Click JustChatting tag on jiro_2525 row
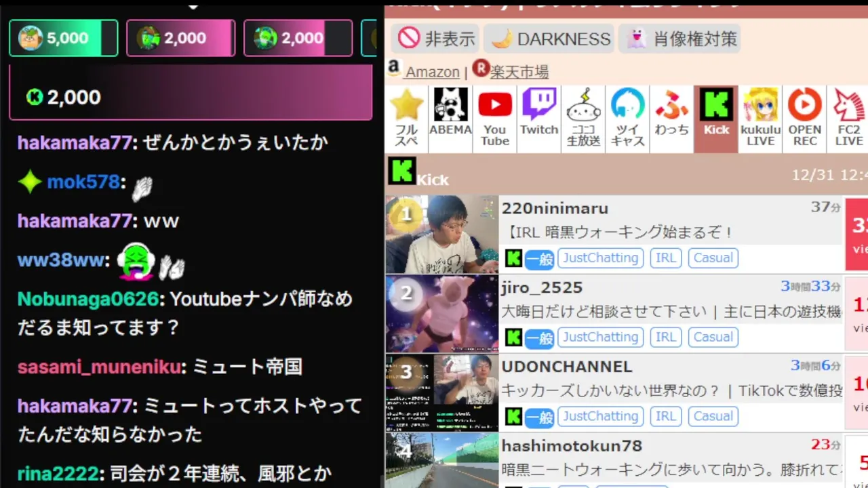Image resolution: width=868 pixels, height=488 pixels. tap(600, 337)
